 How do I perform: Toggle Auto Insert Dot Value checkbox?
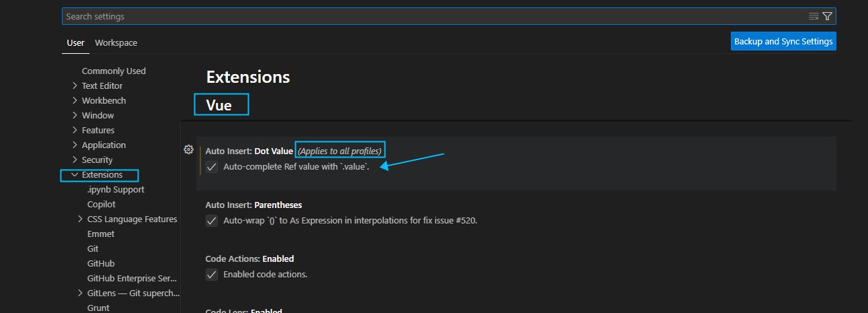coord(212,167)
